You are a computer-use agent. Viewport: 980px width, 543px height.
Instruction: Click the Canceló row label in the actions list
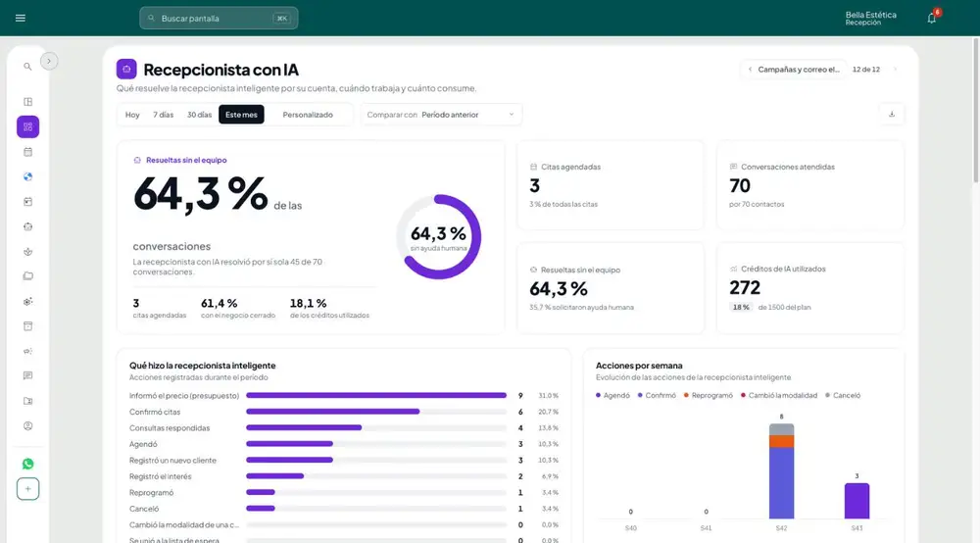[144, 510]
